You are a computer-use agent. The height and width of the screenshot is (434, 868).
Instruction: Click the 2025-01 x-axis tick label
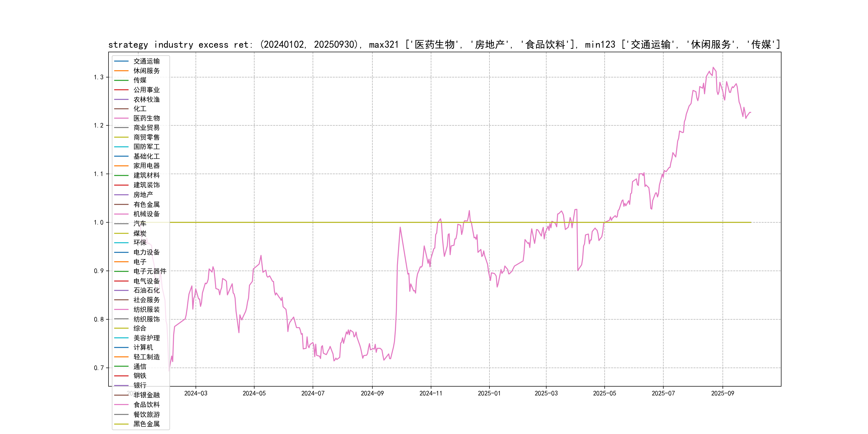coord(489,393)
